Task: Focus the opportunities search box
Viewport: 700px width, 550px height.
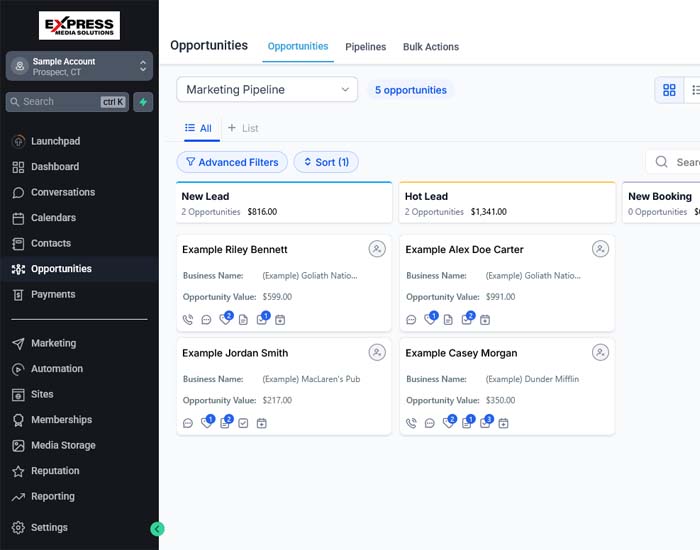Action: tap(673, 162)
